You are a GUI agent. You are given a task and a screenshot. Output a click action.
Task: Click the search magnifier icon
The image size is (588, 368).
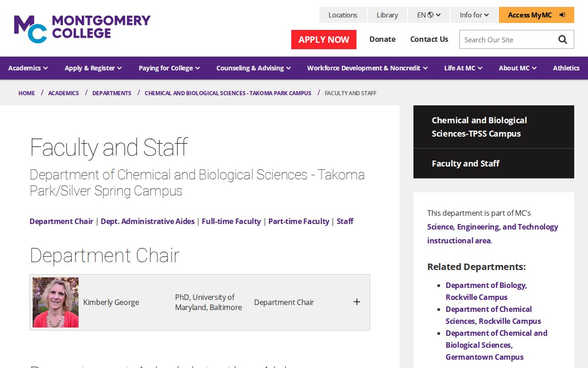pyautogui.click(x=563, y=40)
